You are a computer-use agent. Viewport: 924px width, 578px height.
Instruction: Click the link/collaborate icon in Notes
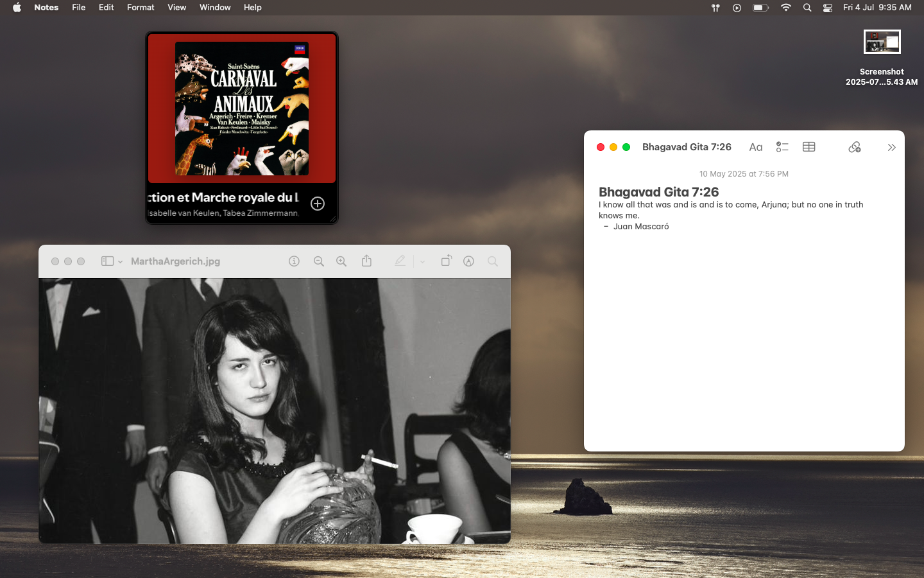point(855,147)
